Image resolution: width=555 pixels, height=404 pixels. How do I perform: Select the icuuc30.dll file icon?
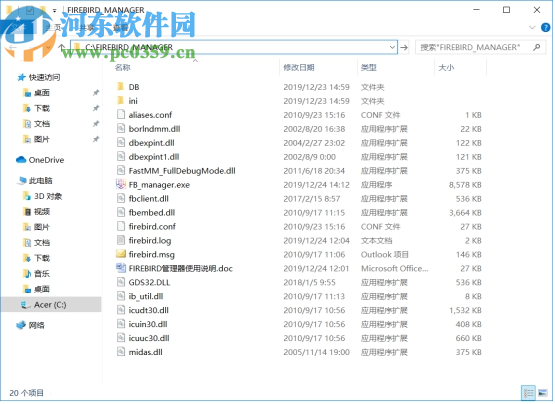tap(121, 338)
